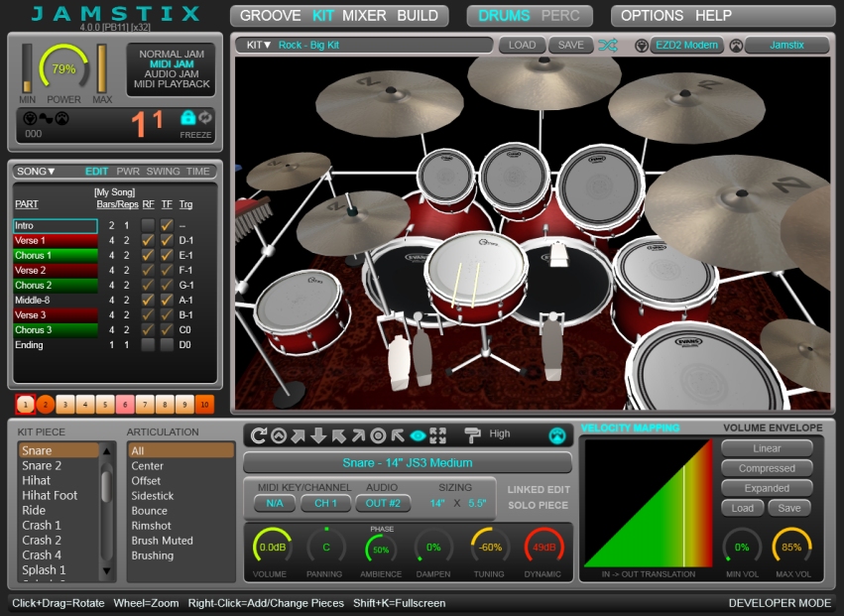The image size is (844, 616).
Task: Click the drum icon left of EZD2 Modern
Action: [641, 46]
